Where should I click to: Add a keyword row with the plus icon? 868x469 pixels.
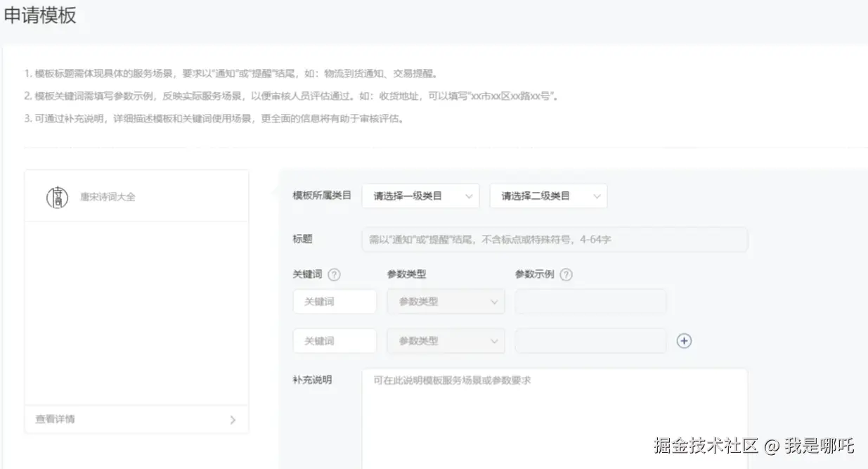(684, 341)
